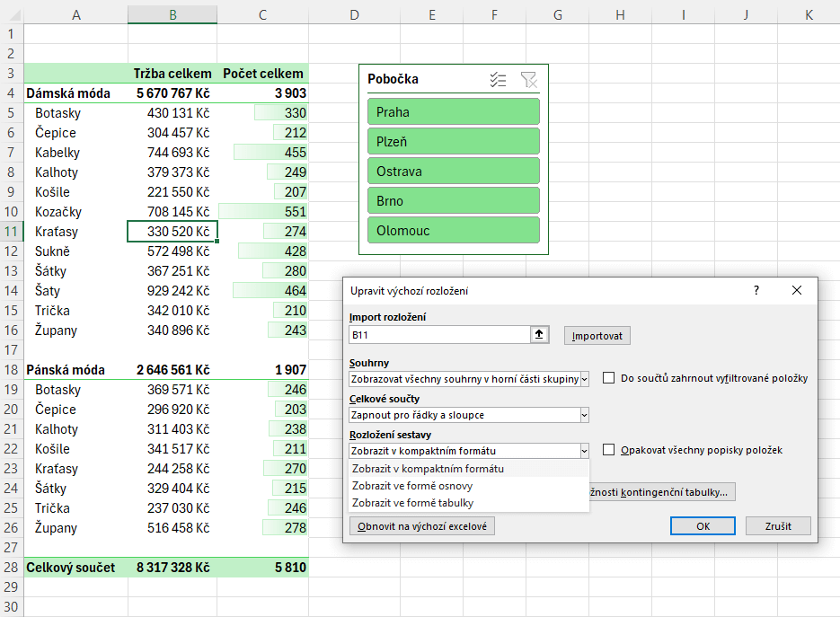Pick Zobrazit v kompaktním formátu list item
The height and width of the screenshot is (617, 840).
pyautogui.click(x=428, y=469)
